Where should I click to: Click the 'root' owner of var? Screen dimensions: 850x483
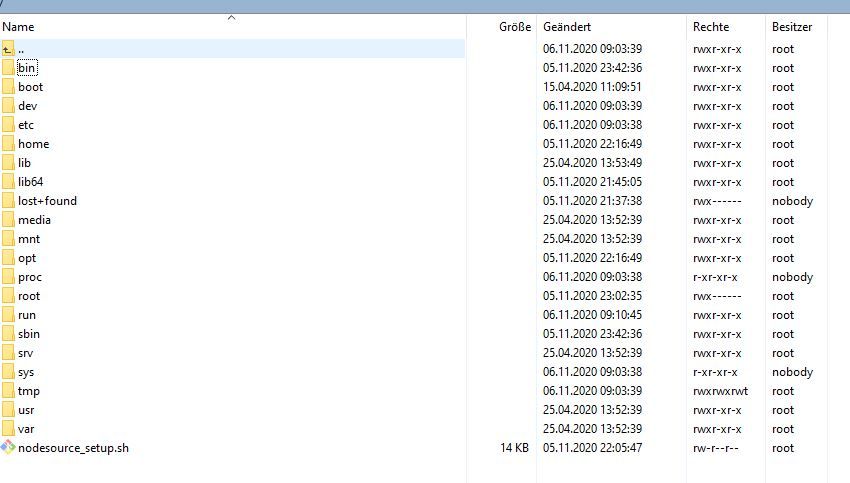click(x=783, y=429)
